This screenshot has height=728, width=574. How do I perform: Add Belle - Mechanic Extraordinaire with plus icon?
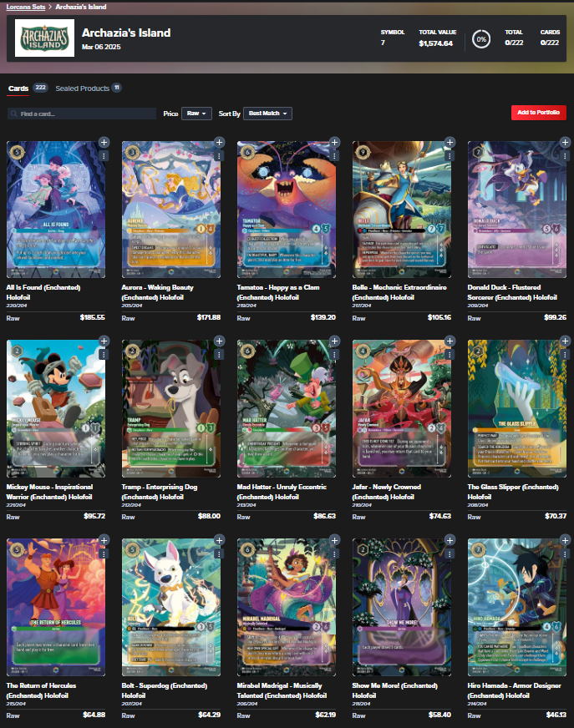click(x=450, y=142)
